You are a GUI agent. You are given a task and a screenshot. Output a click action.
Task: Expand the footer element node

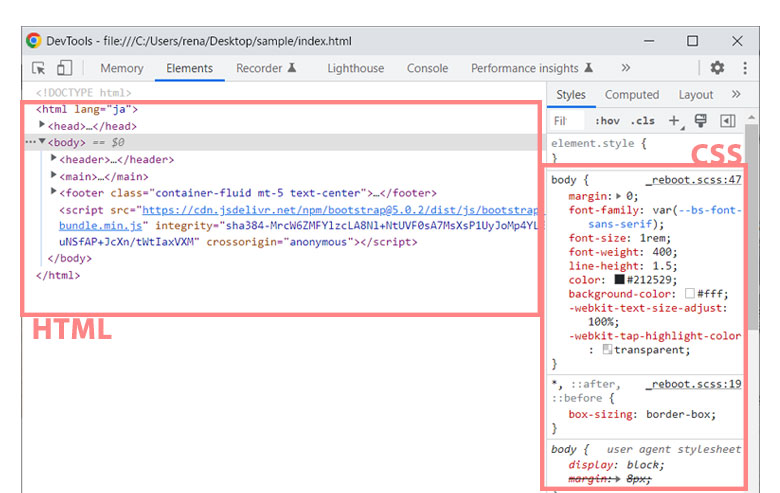pos(54,192)
